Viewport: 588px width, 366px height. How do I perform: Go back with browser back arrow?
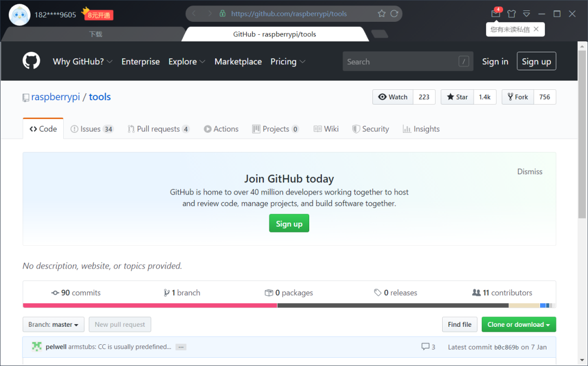(x=194, y=14)
